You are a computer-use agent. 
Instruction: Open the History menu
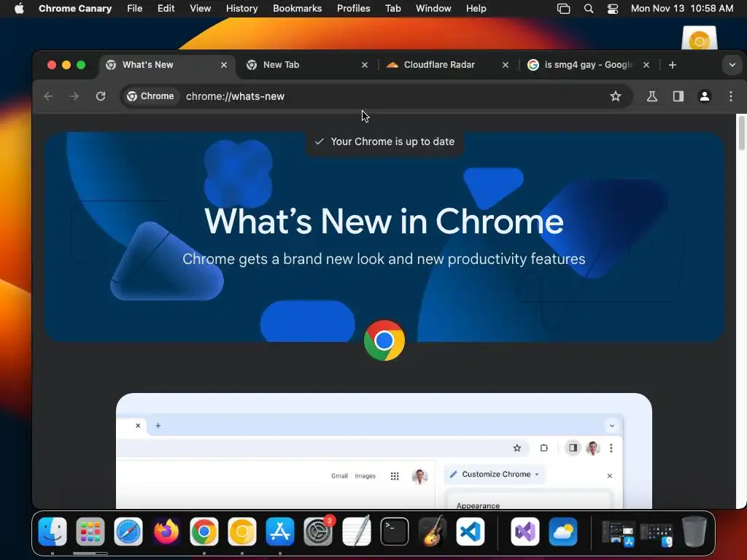(x=242, y=9)
